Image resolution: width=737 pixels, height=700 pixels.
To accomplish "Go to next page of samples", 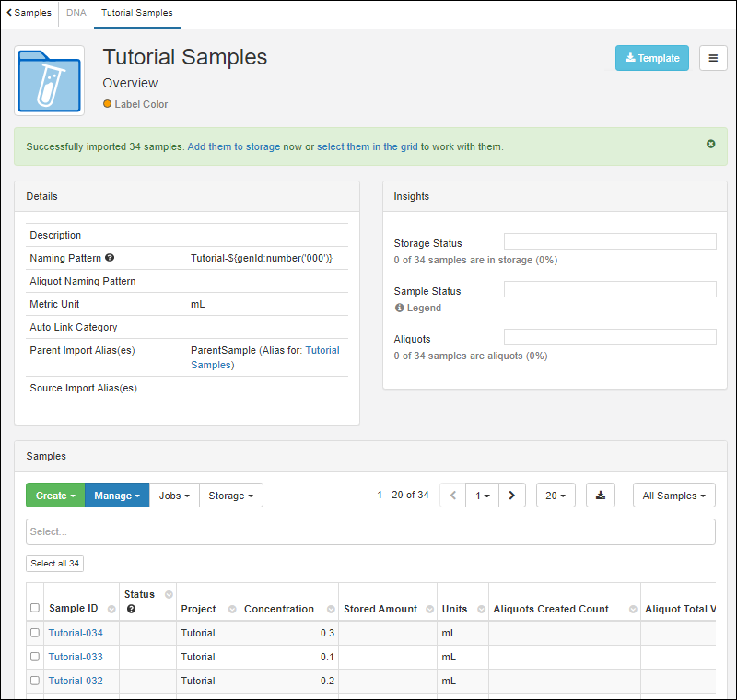I will pyautogui.click(x=512, y=496).
